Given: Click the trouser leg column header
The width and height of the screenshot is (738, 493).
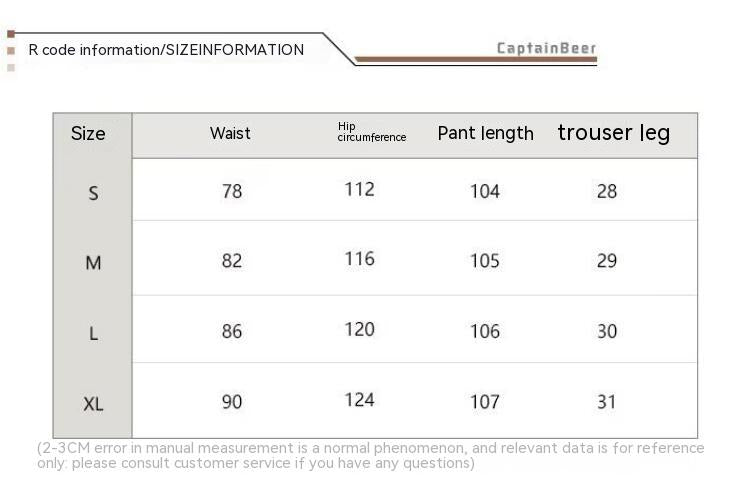Looking at the screenshot, I should (614, 133).
